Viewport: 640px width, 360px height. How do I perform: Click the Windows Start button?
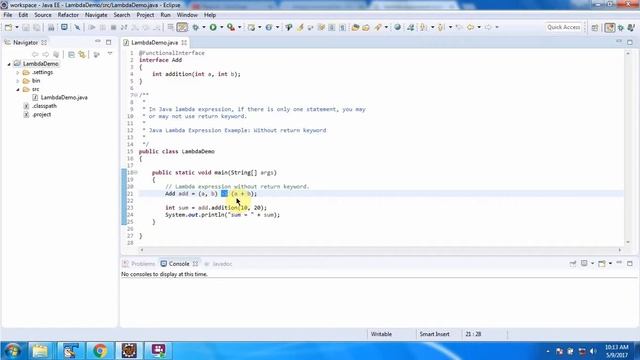13,351
